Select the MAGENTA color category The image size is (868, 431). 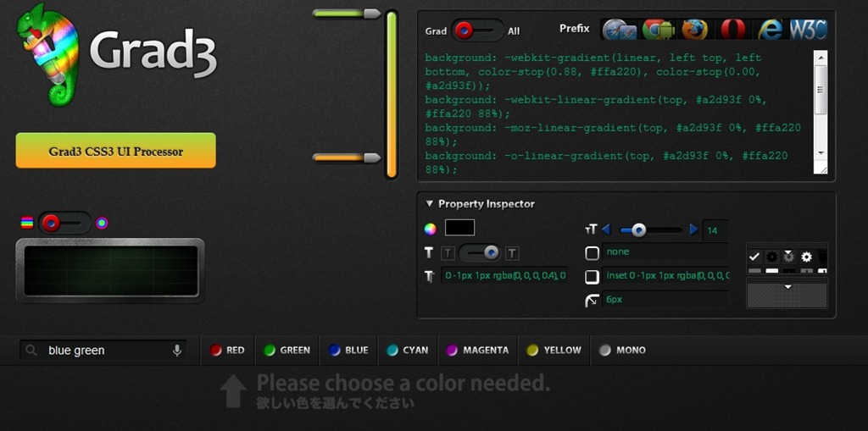pyautogui.click(x=477, y=351)
